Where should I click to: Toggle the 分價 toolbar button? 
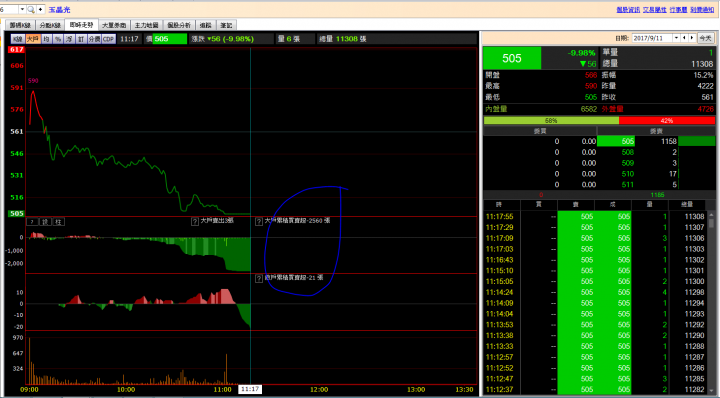(x=94, y=39)
